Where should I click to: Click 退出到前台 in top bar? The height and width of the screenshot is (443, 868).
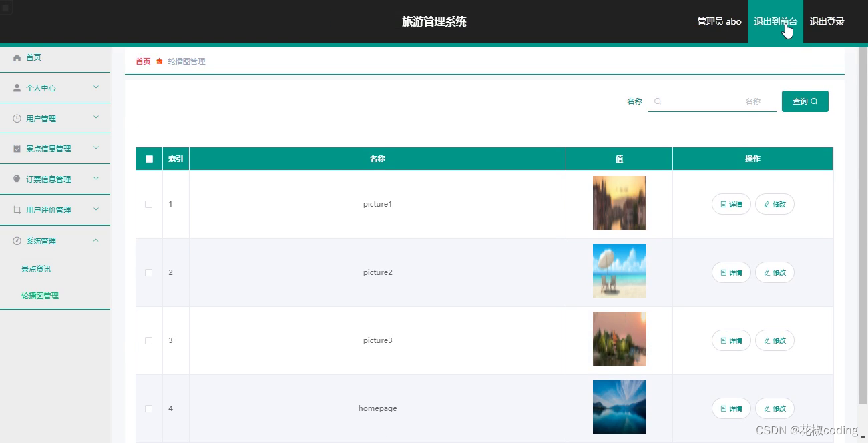[775, 21]
